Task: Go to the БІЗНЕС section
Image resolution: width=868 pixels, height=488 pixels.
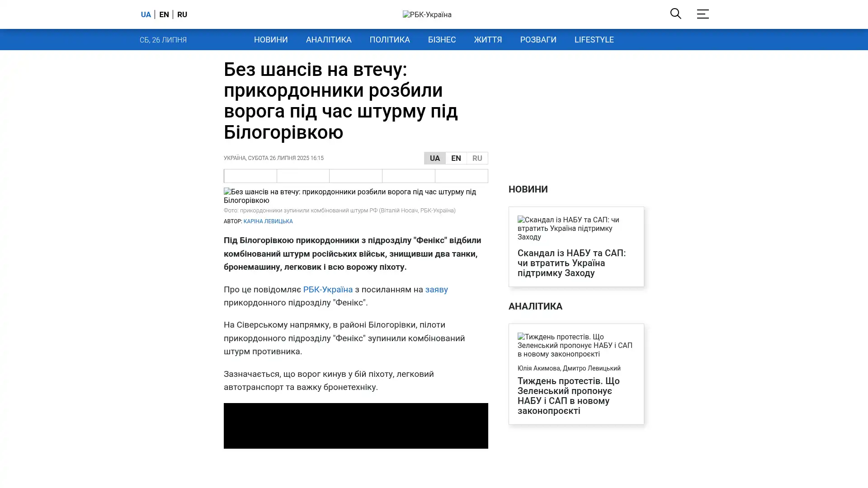Action: [441, 40]
